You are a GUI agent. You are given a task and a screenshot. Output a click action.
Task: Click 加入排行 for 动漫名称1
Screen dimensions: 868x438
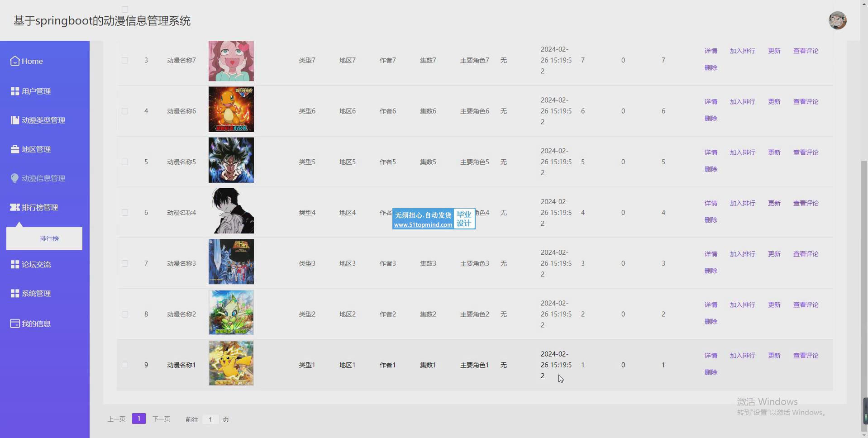[742, 355]
